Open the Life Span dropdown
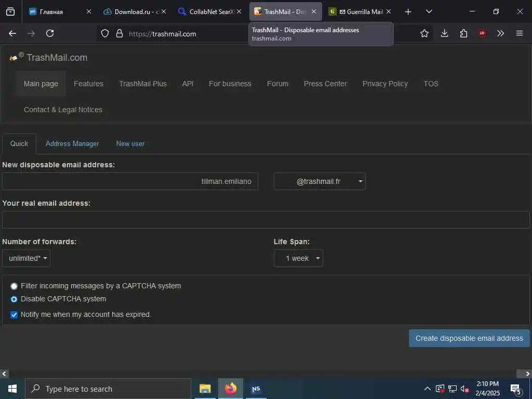 click(298, 259)
